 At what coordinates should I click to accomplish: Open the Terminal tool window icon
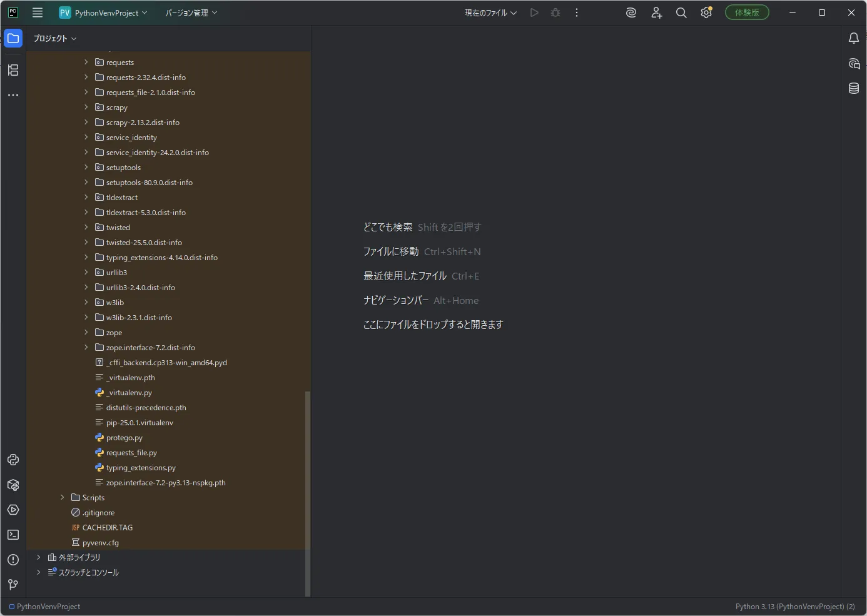13,535
